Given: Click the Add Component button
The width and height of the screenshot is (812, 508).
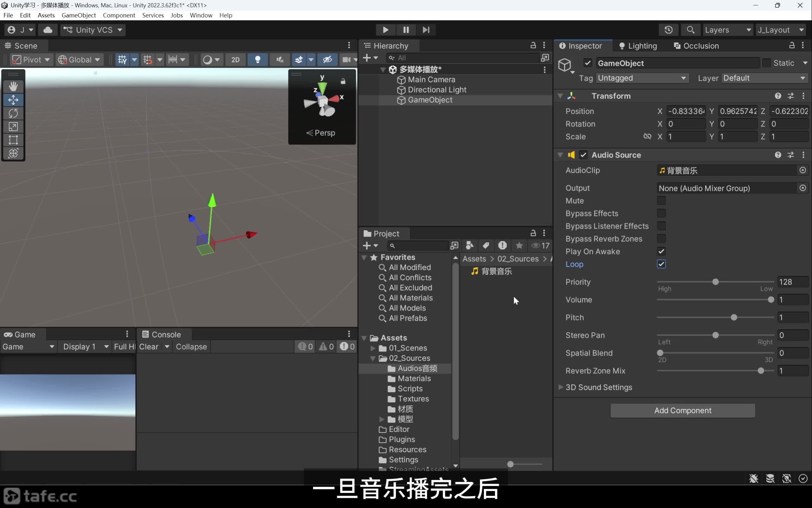Looking at the screenshot, I should (683, 410).
